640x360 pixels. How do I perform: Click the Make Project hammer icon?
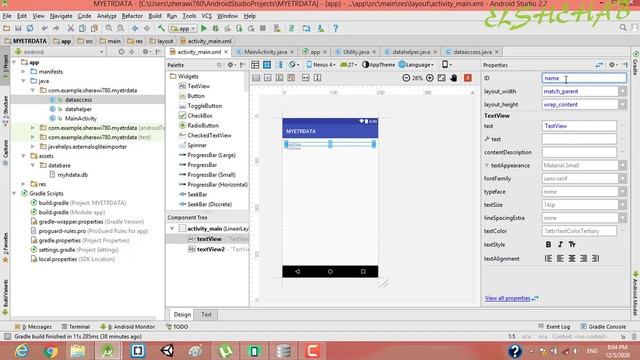[x=161, y=29]
